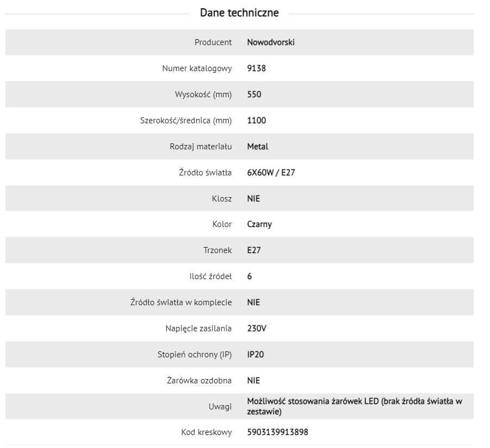Click the Numer katalogowy label
Viewport: 490px width, 448px height.
pyautogui.click(x=197, y=68)
